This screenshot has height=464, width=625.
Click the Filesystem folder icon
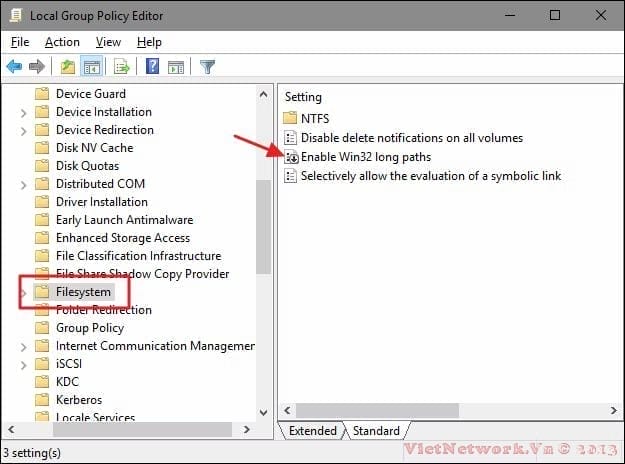(x=42, y=292)
